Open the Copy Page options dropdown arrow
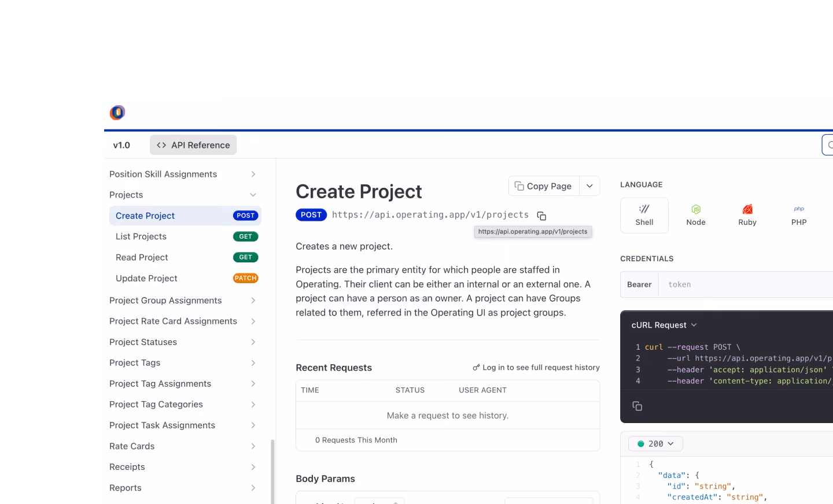 (x=589, y=186)
